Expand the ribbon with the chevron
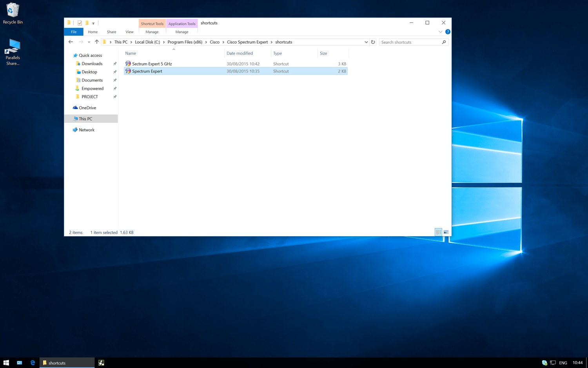Viewport: 588px width, 368px height. tap(440, 32)
